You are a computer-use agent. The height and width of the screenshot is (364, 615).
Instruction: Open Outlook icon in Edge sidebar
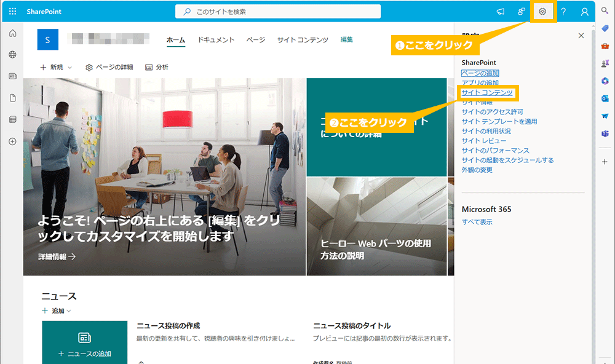[605, 98]
